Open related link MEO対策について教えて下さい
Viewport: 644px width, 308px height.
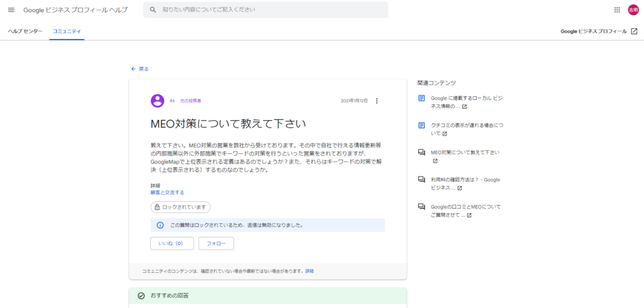pyautogui.click(x=465, y=152)
